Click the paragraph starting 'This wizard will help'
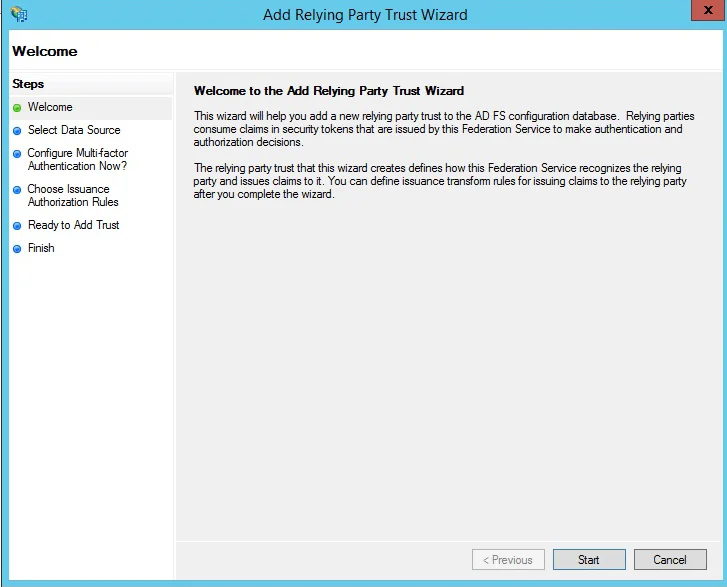 pos(444,129)
